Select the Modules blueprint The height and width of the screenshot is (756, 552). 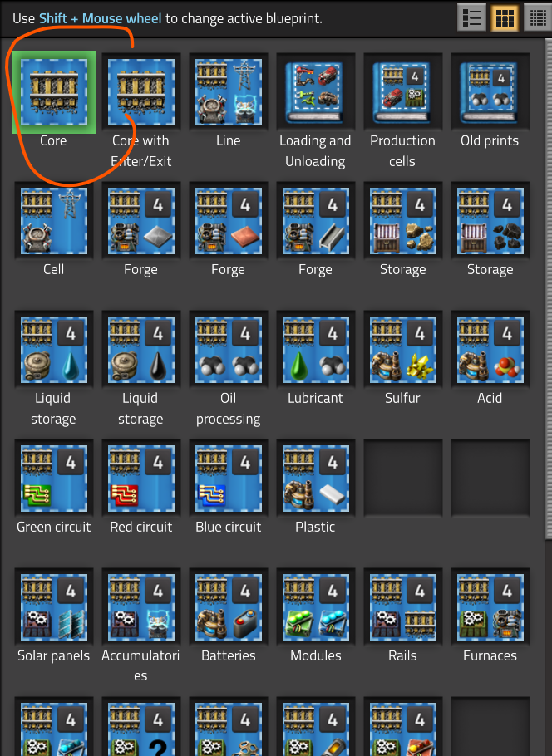pyautogui.click(x=316, y=607)
